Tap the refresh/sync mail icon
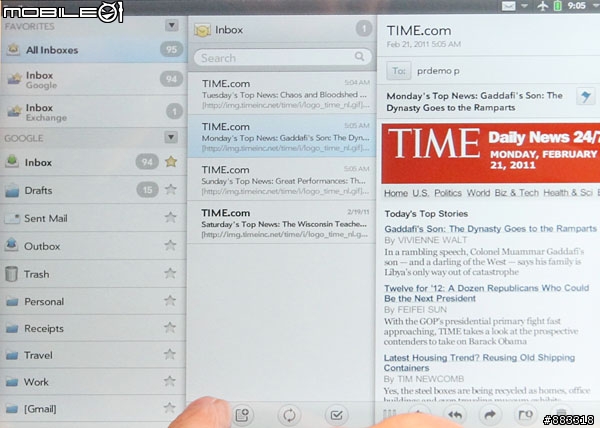The height and width of the screenshot is (428, 600). coord(289,415)
